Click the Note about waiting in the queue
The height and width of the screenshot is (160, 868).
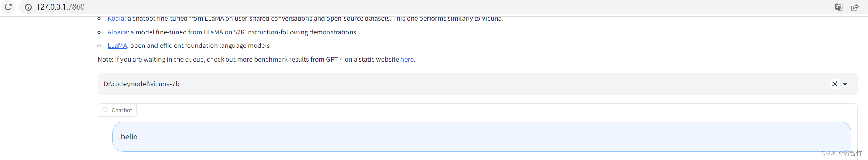256,59
